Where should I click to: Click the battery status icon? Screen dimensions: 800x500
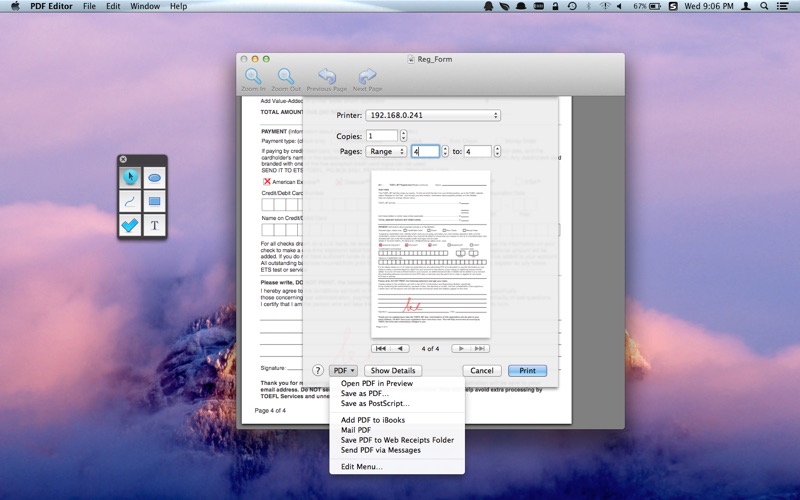pyautogui.click(x=655, y=6)
